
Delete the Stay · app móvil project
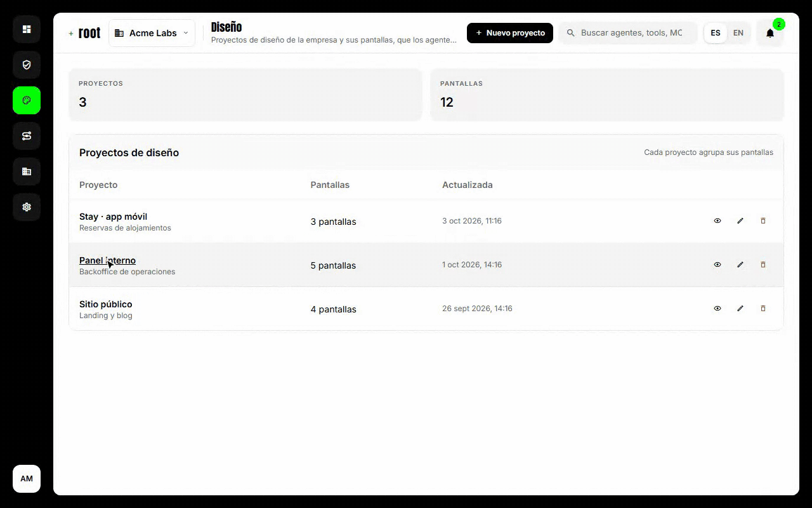[x=763, y=221]
